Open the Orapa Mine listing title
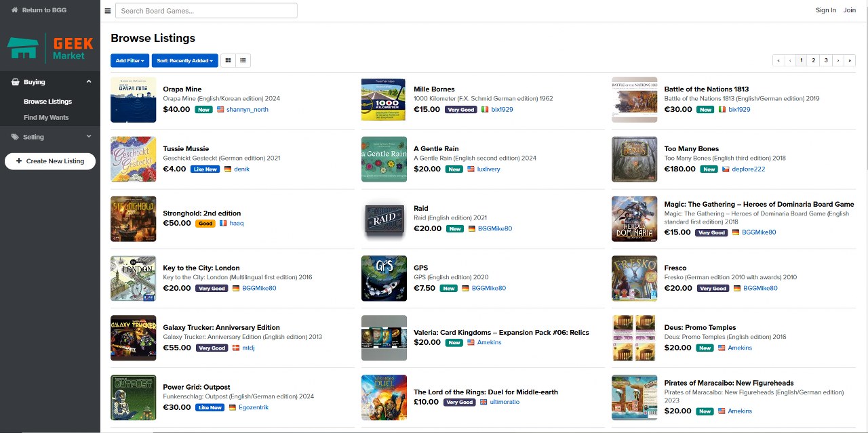This screenshot has width=868, height=433. [182, 89]
